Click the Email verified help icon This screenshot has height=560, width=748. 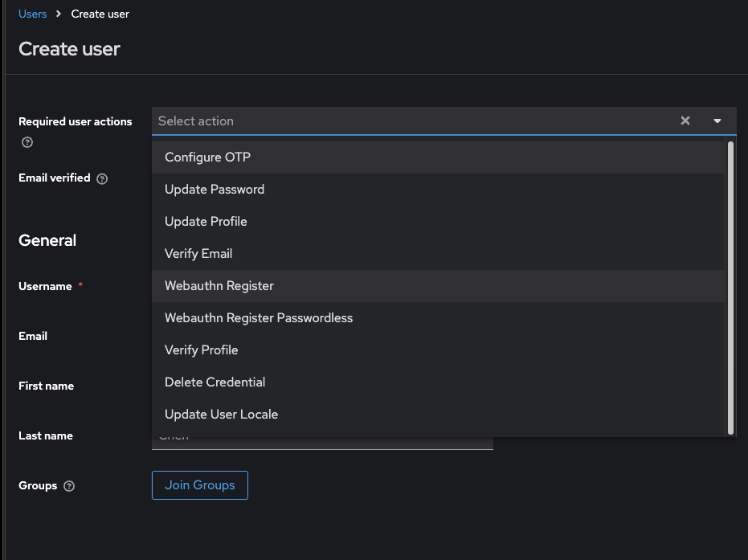pyautogui.click(x=102, y=178)
